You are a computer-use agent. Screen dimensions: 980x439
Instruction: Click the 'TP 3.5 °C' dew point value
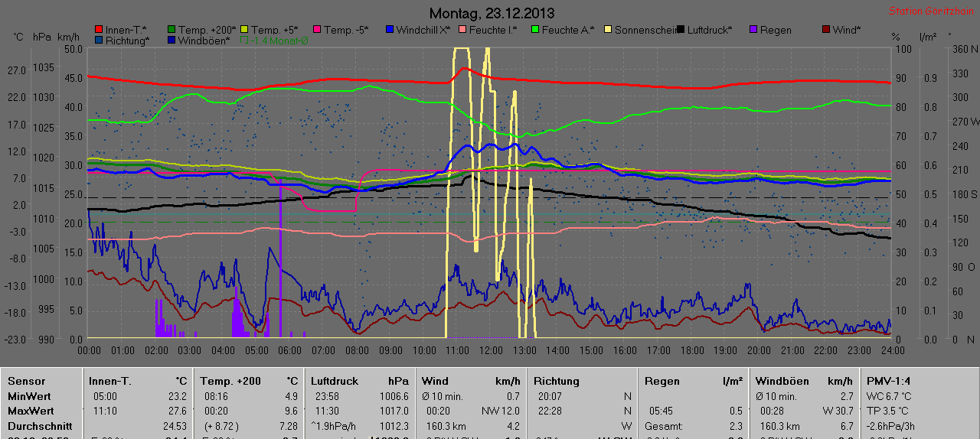point(888,411)
